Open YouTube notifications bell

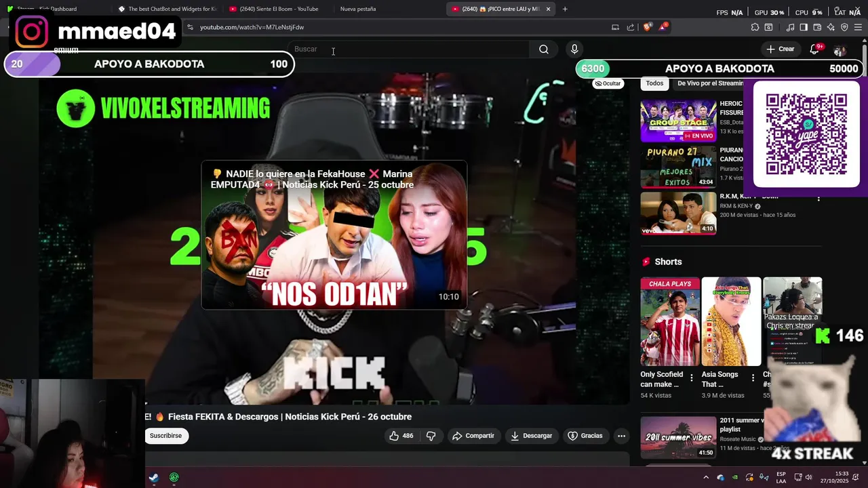coord(815,49)
